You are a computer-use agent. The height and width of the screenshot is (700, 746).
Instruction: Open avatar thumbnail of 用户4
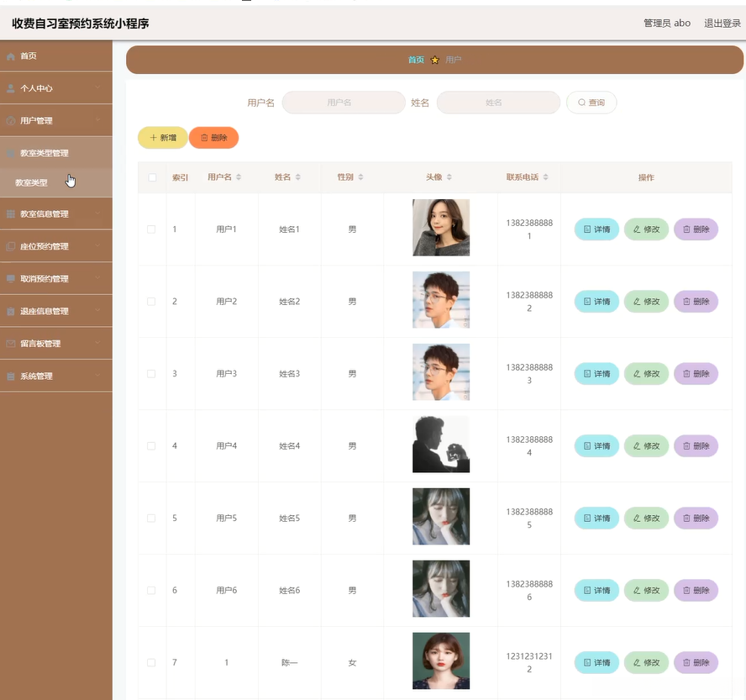tap(441, 445)
